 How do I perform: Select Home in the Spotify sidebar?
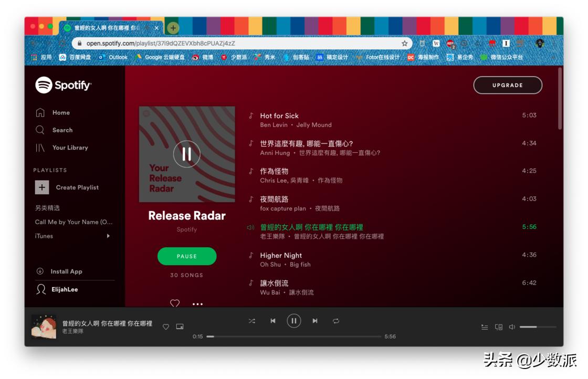pos(60,112)
